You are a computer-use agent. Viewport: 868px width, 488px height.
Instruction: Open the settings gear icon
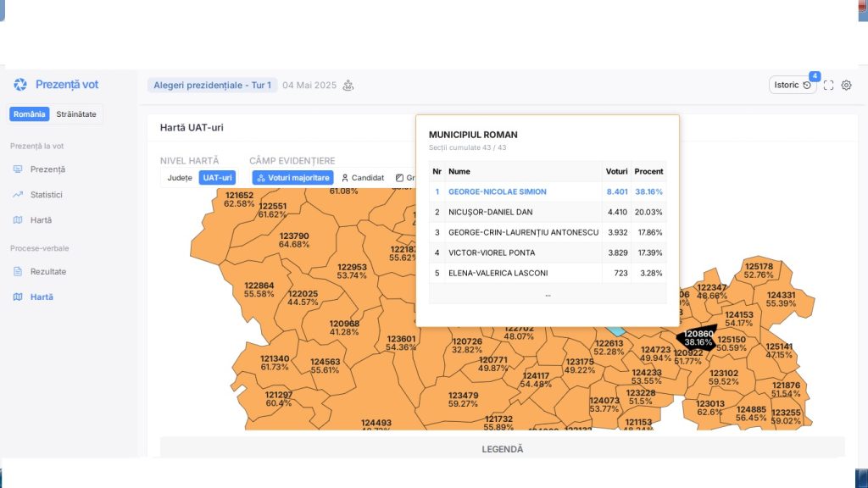pyautogui.click(x=847, y=86)
